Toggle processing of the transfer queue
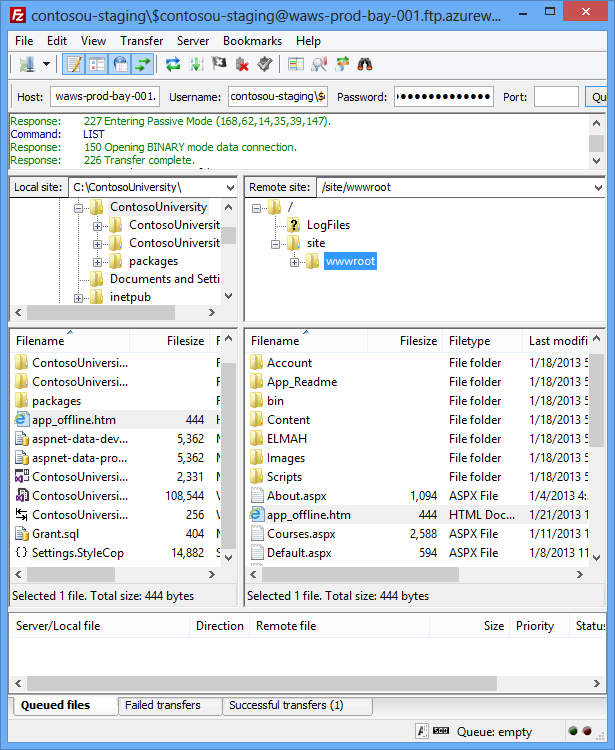 pos(196,64)
